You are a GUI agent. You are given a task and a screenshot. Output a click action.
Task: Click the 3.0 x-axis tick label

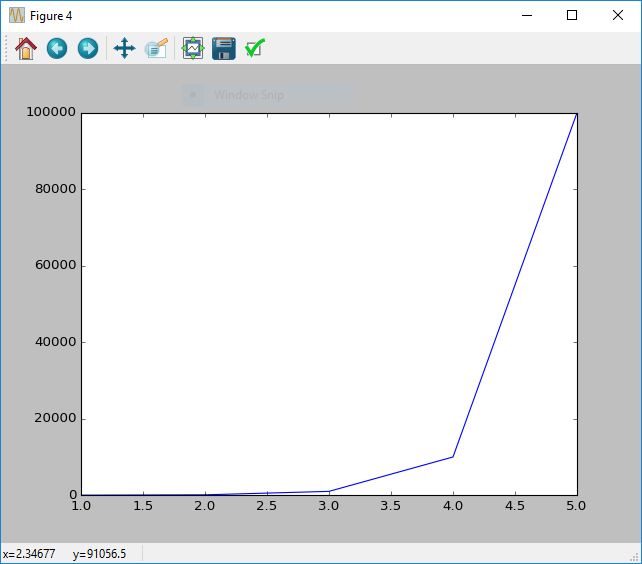(x=329, y=507)
